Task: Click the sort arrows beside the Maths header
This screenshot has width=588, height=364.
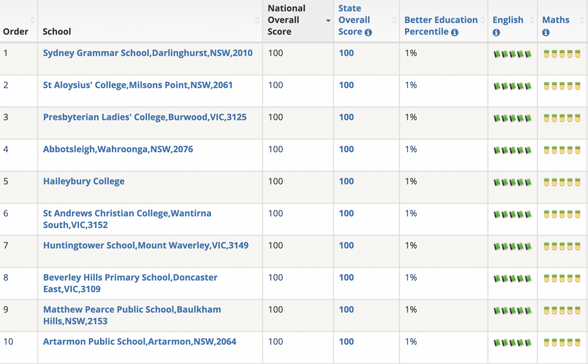Action: click(582, 20)
